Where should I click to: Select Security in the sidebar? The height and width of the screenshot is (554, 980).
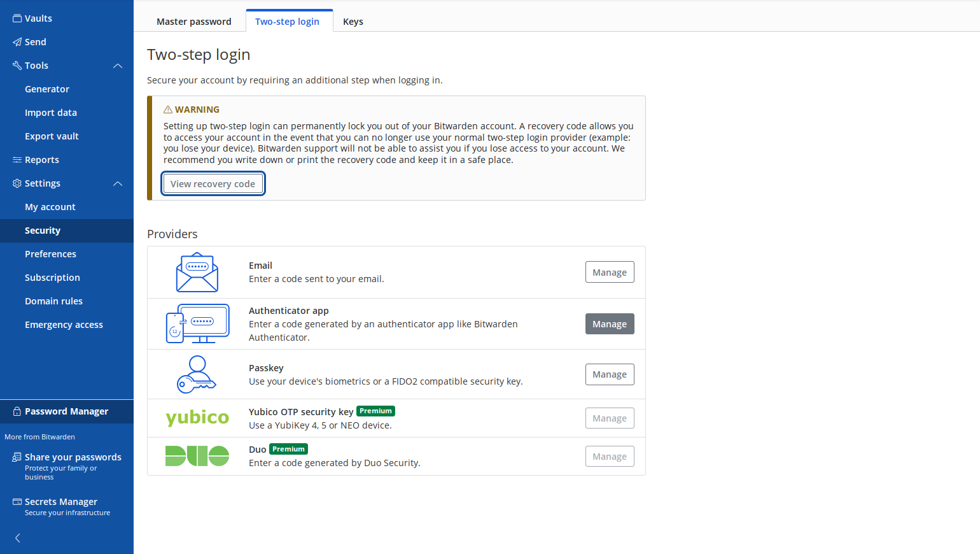[x=67, y=231]
